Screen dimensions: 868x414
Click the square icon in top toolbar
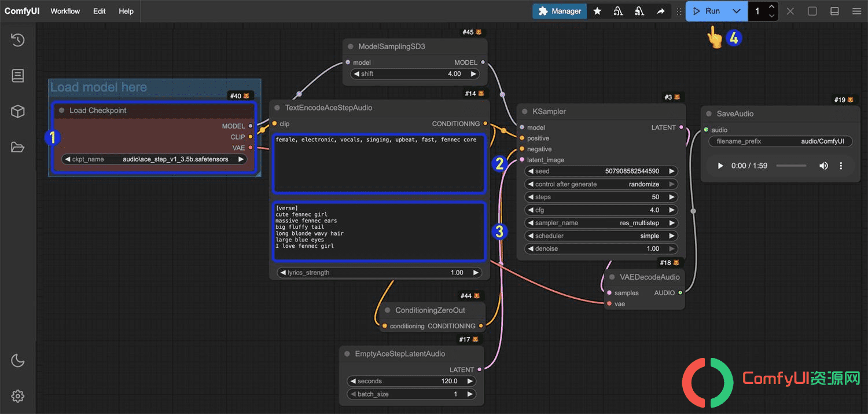812,11
